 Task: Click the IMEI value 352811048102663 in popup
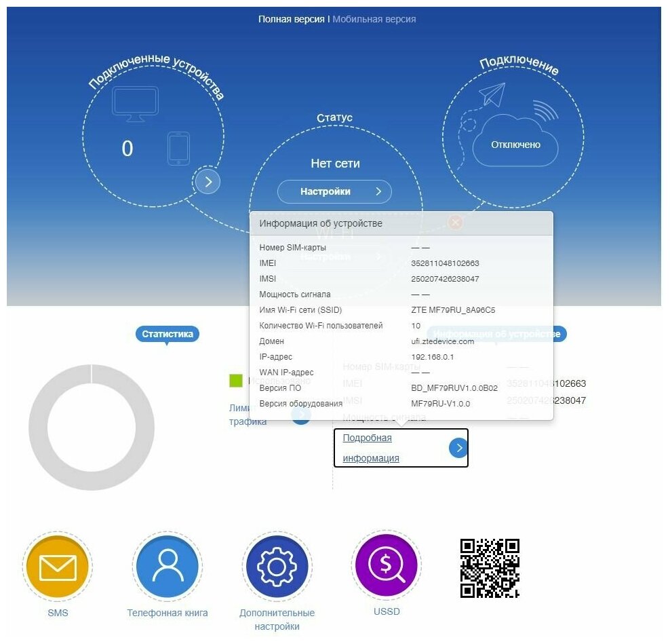445,263
